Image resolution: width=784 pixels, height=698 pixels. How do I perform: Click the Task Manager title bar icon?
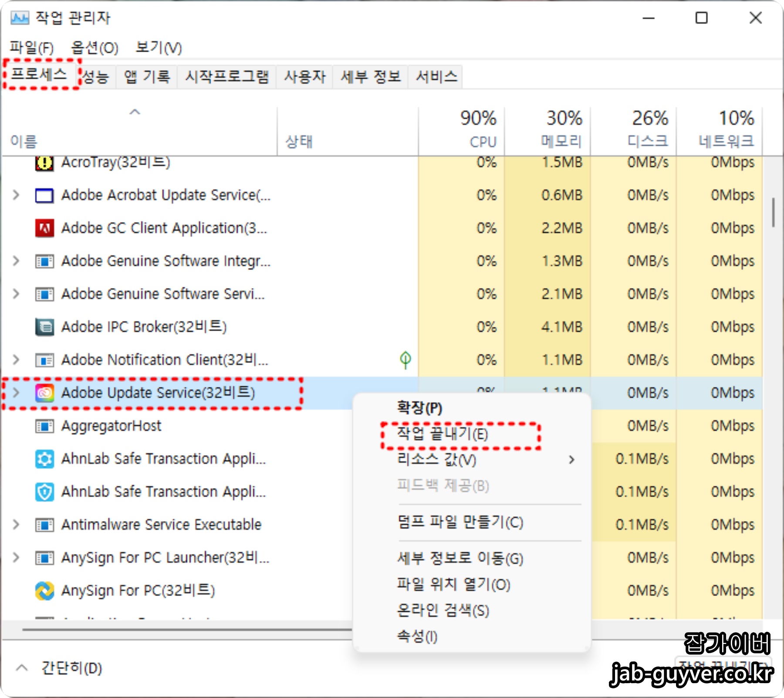click(20, 18)
